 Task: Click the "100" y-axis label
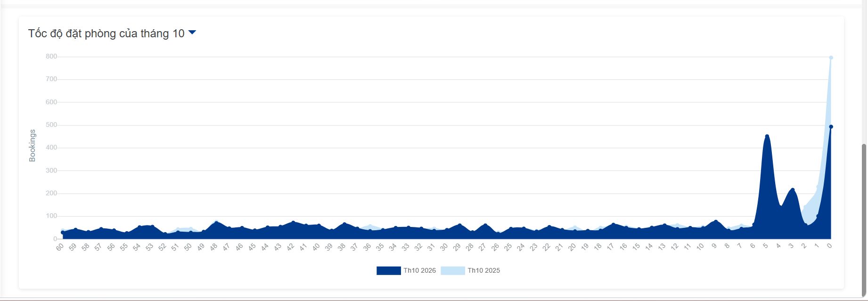(51, 216)
